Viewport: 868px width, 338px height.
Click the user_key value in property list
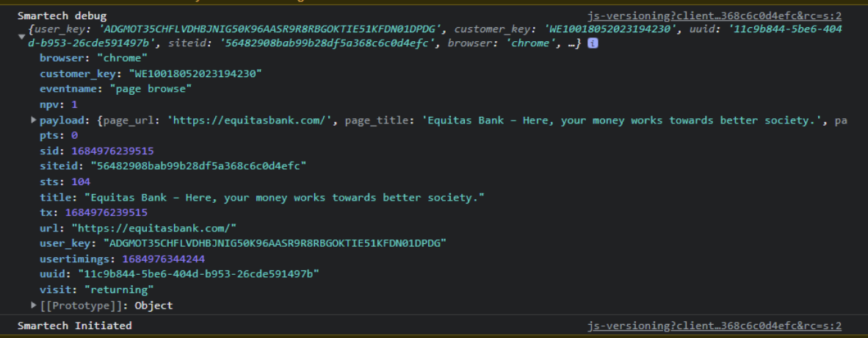[x=275, y=243]
